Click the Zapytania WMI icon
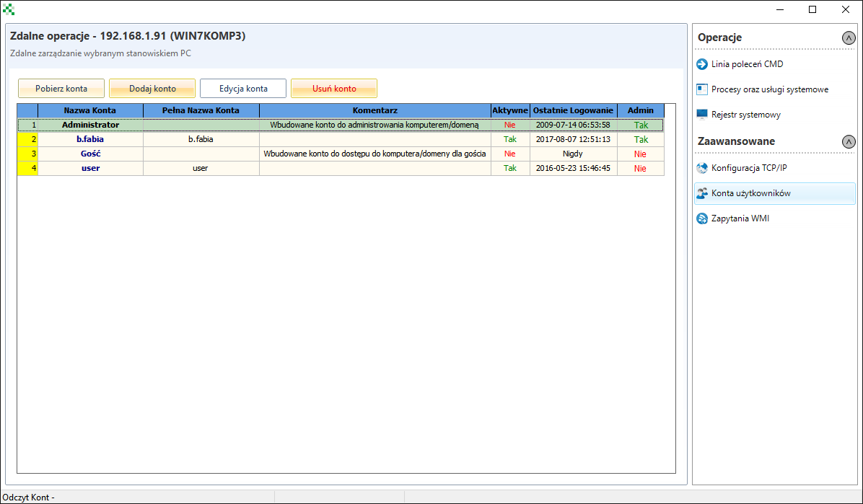 (702, 218)
